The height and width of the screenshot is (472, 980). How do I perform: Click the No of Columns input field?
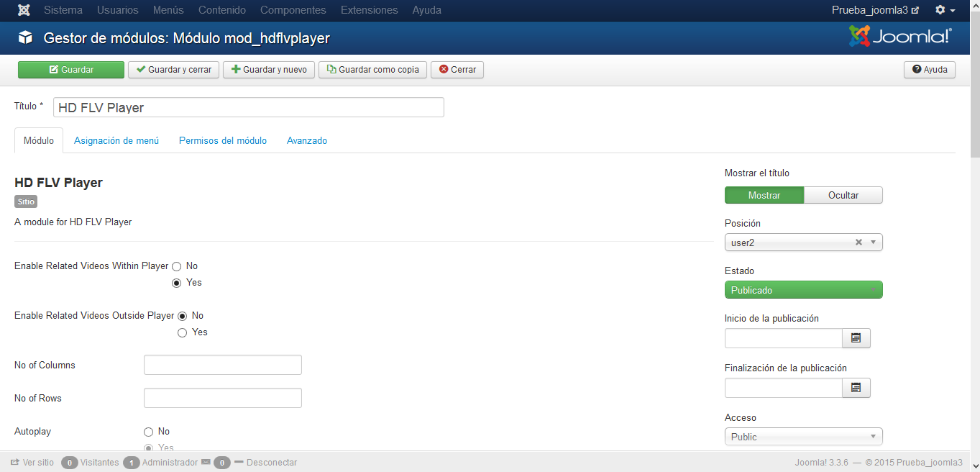[222, 365]
